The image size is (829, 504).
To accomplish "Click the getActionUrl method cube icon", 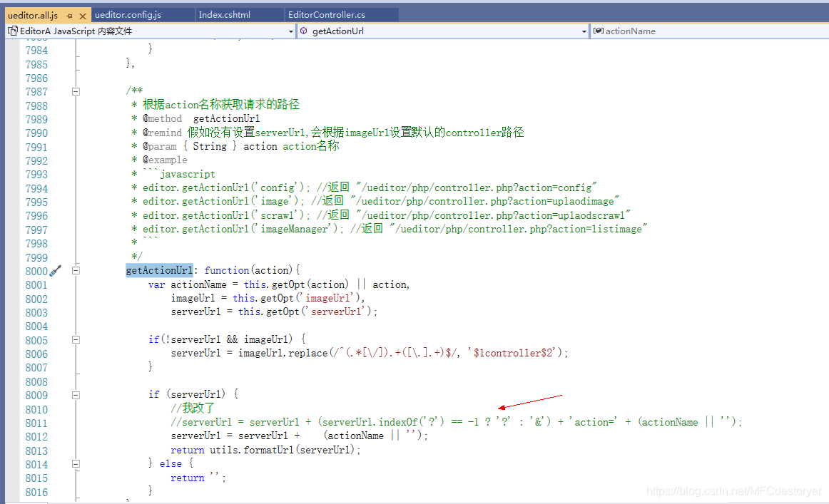I will pos(303,31).
